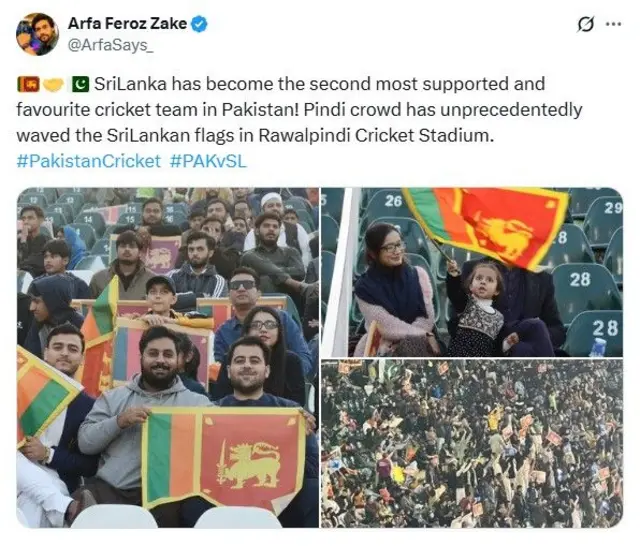
Task: Click the Sri Lanka flag emoji
Action: coord(28,84)
